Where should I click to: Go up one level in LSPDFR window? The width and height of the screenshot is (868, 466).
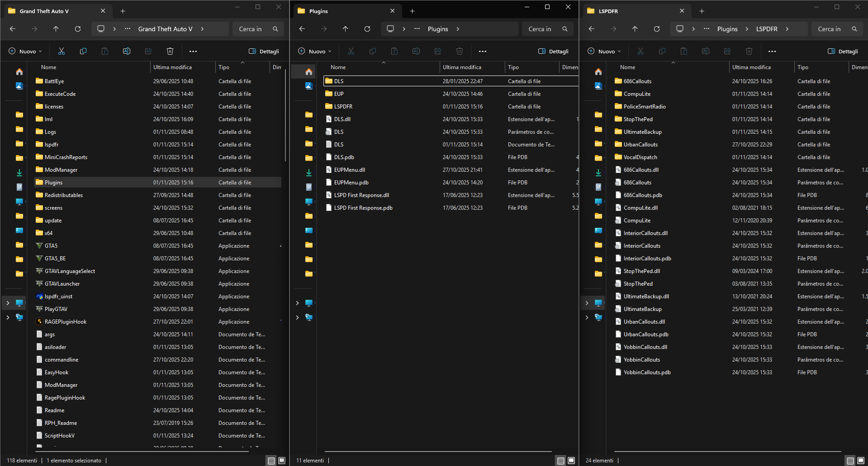click(635, 29)
